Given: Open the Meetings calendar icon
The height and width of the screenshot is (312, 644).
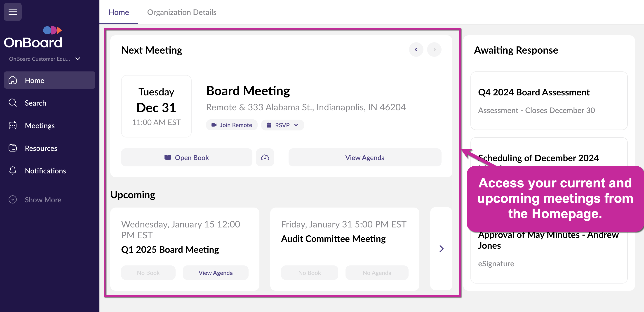Looking at the screenshot, I should click(12, 125).
